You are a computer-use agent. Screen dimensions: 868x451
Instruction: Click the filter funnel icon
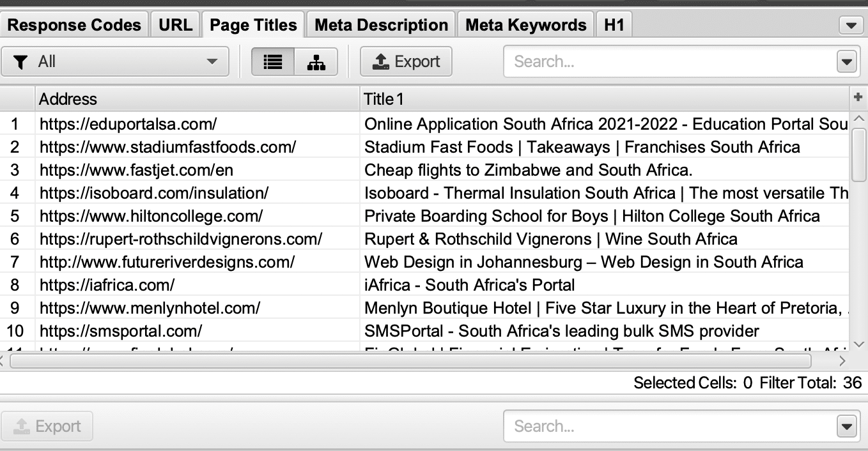[x=21, y=62]
